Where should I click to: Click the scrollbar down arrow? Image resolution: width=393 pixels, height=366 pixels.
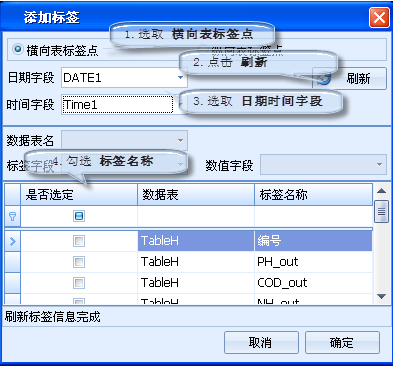[381, 296]
